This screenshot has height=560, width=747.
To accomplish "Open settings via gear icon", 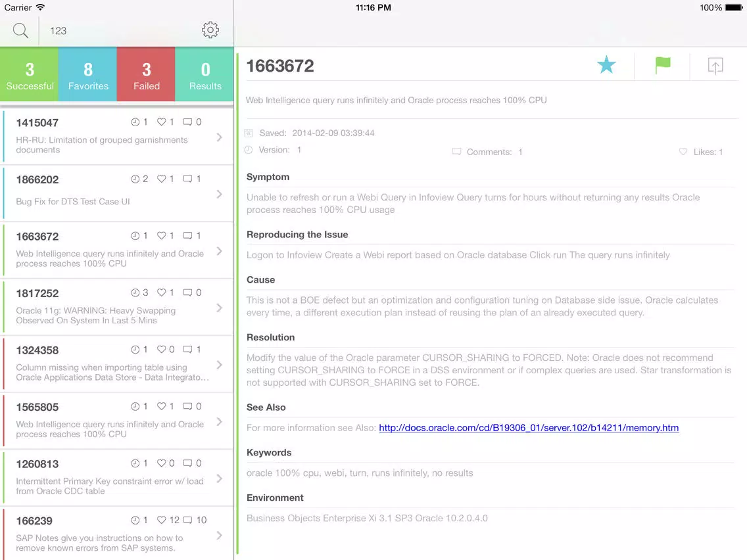I will [210, 30].
